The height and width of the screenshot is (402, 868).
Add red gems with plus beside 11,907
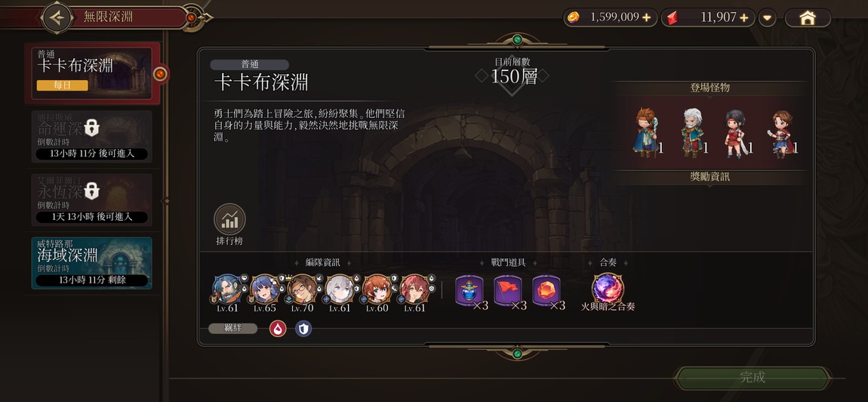(744, 17)
